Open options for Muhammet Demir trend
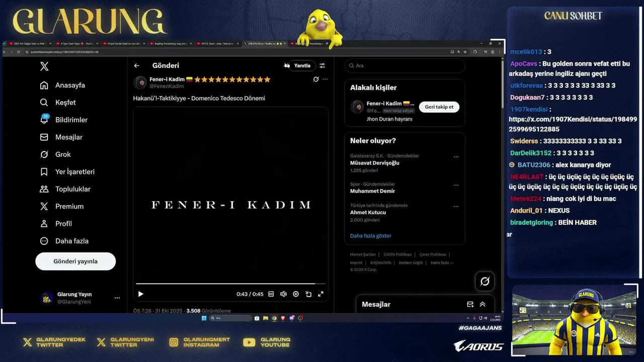 click(x=456, y=185)
